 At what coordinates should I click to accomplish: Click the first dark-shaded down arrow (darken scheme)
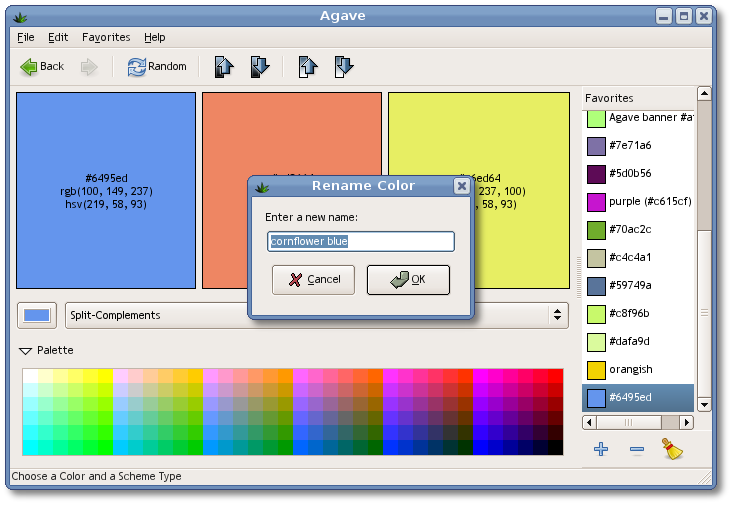(259, 67)
